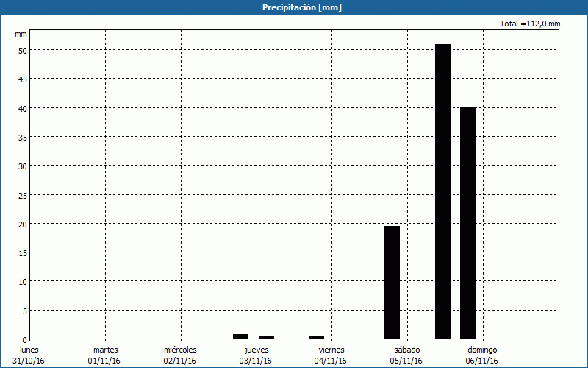Select the 40 mm bar on domingo
This screenshot has width=588, height=368.
[x=467, y=223]
